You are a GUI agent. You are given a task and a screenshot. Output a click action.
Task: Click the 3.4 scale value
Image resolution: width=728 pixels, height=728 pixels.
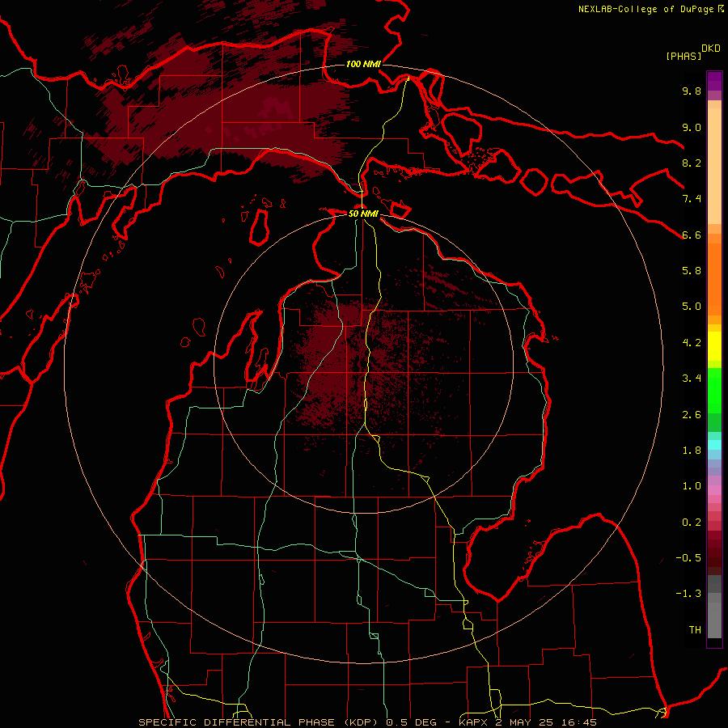coord(692,379)
